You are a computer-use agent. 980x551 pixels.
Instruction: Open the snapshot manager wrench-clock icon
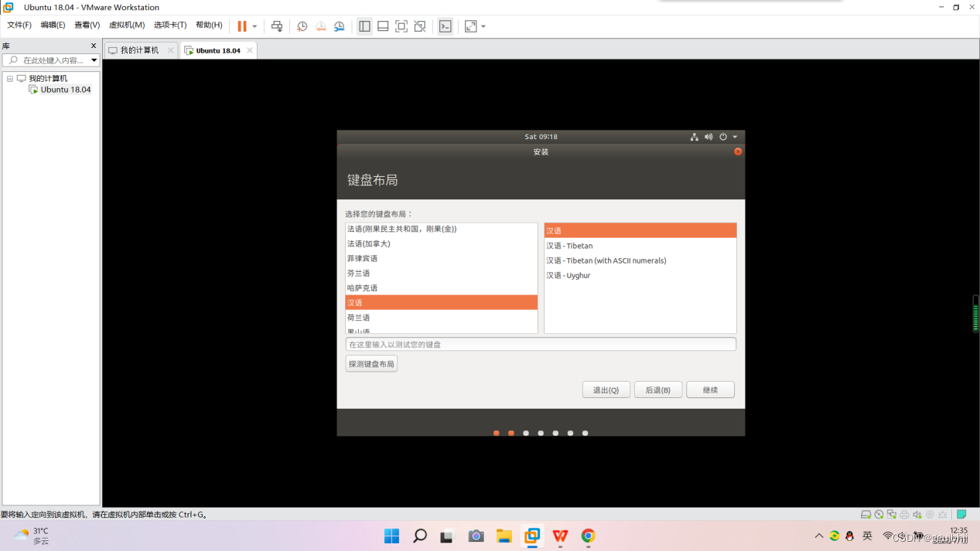coord(340,26)
